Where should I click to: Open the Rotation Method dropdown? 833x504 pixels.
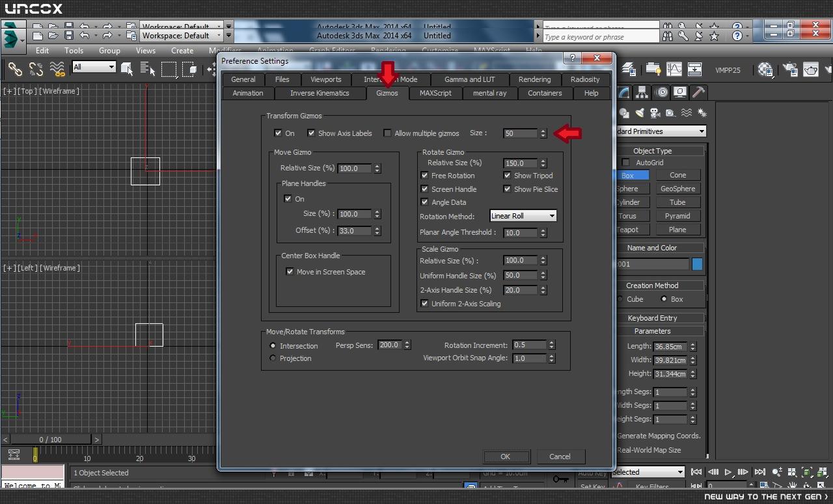click(x=523, y=216)
